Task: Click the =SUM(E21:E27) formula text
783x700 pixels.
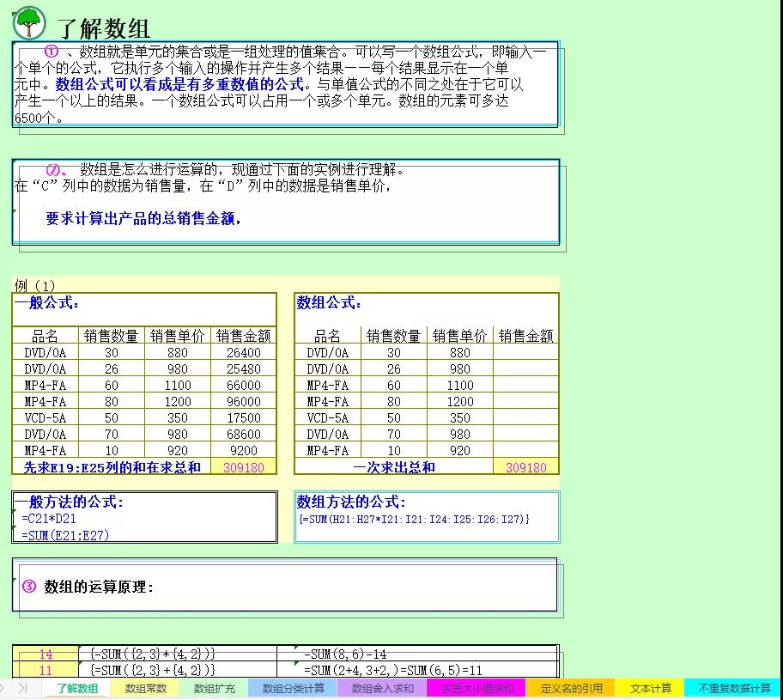Action: coord(65,535)
